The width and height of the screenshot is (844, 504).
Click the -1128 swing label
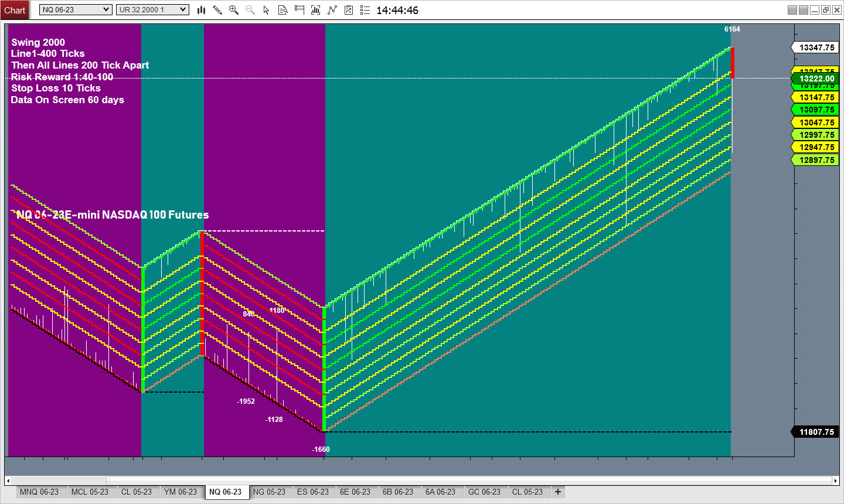pyautogui.click(x=274, y=420)
